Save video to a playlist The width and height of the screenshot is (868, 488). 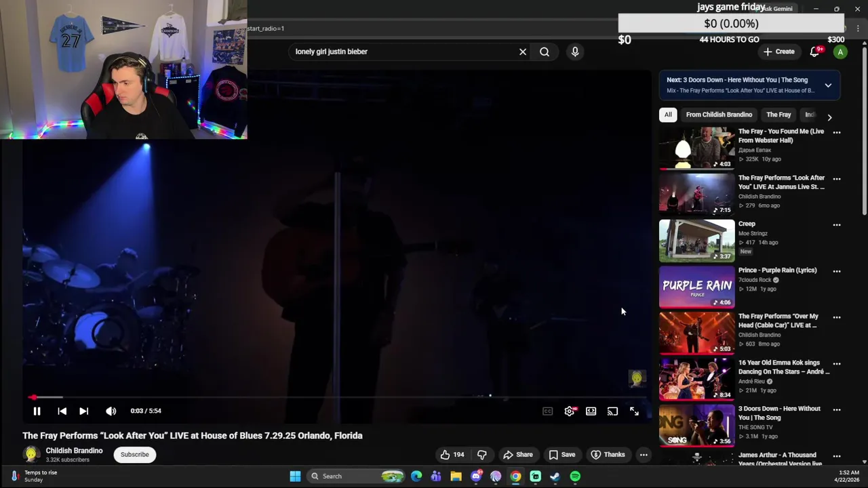pos(561,455)
